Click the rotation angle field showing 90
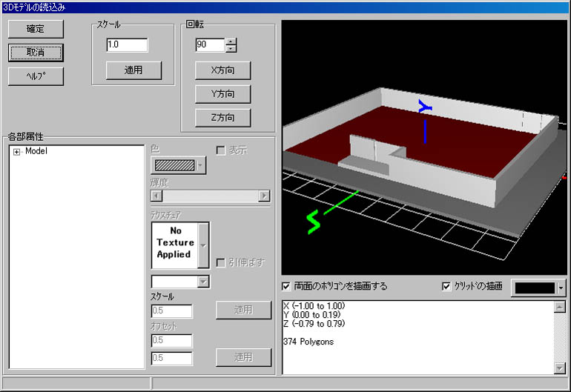Viewport: 571px width, 392px height. click(x=210, y=44)
